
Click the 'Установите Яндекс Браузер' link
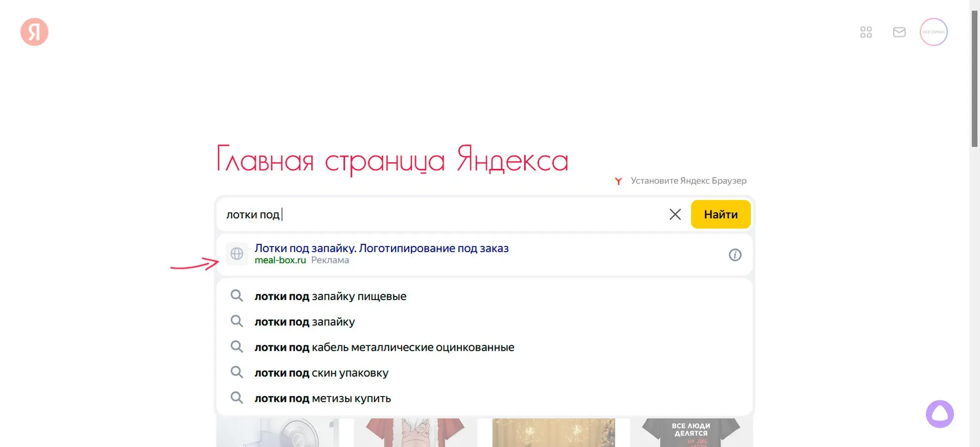coord(688,181)
